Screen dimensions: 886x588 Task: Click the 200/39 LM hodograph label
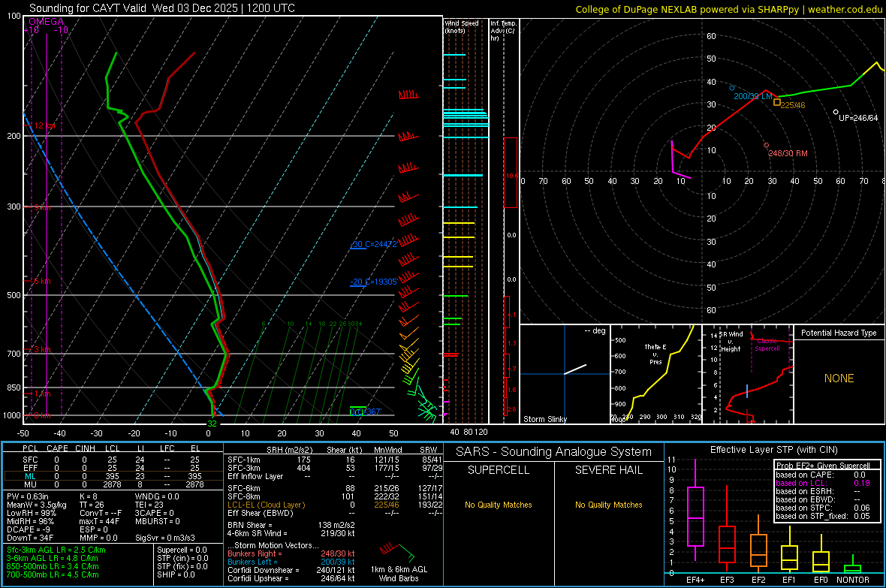pos(752,96)
